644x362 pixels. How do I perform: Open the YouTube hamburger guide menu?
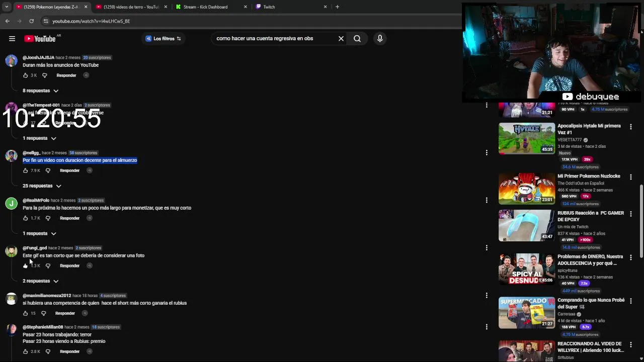point(12,39)
